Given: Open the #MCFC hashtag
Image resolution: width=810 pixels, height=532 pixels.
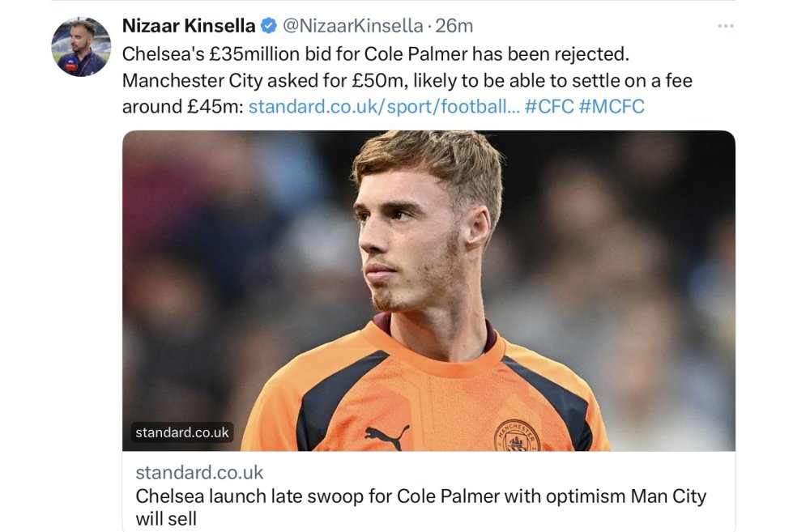Looking at the screenshot, I should coord(612,106).
